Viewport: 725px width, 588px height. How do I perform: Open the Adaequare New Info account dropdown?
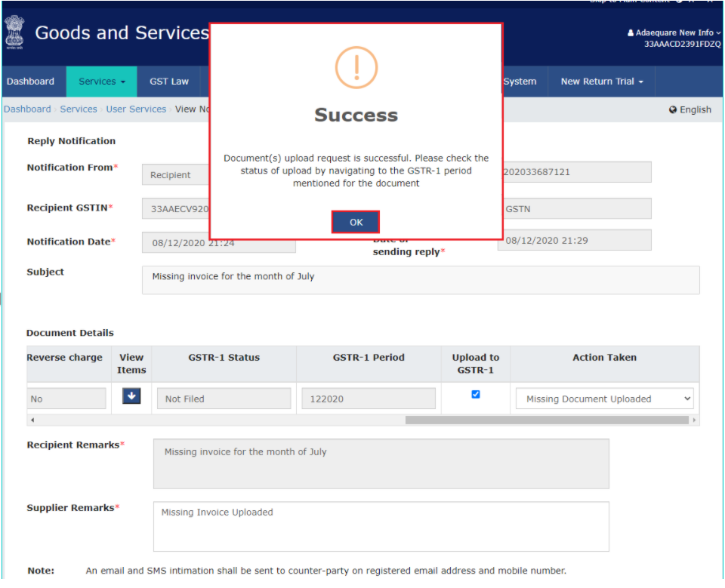(674, 32)
